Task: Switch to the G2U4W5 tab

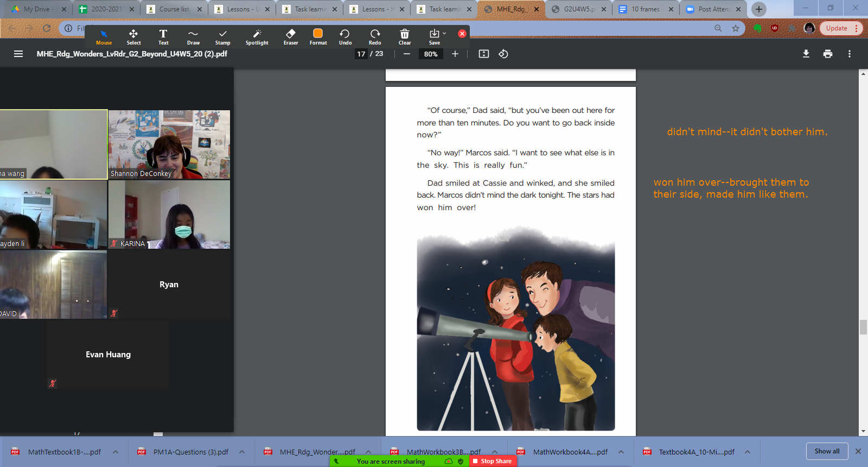Action: pyautogui.click(x=578, y=9)
